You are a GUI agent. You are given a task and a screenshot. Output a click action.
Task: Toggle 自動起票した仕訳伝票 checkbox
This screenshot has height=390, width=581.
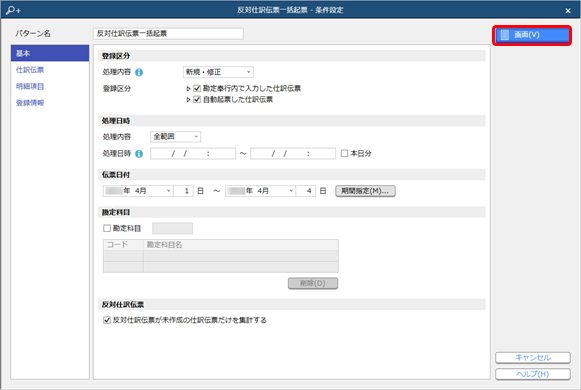pos(197,99)
